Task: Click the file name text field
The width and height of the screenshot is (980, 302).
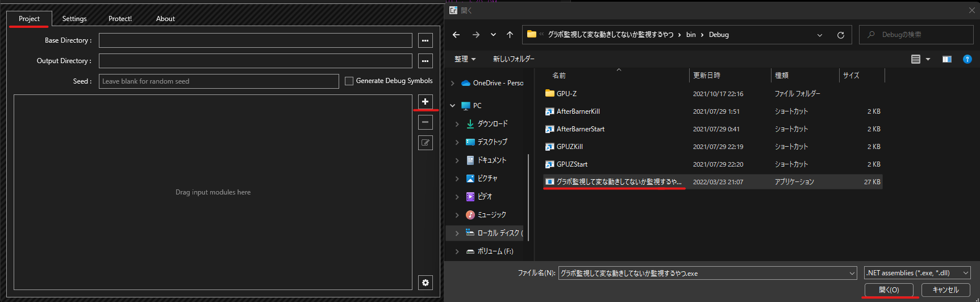Action: point(703,274)
